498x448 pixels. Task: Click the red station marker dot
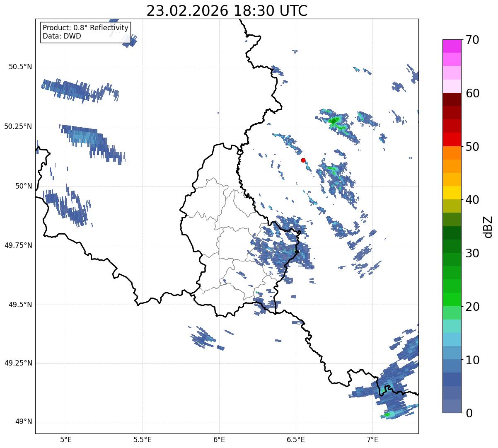click(303, 160)
